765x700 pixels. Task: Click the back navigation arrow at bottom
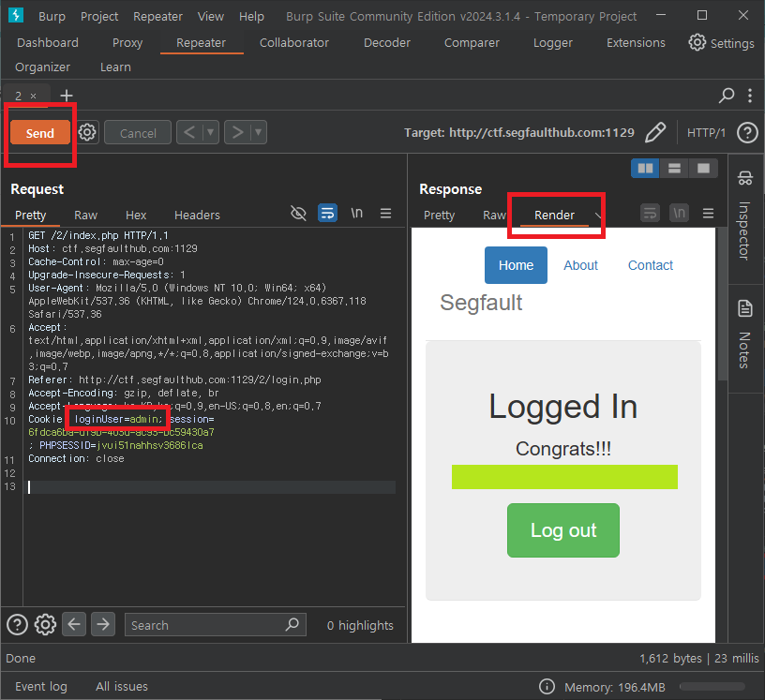[x=74, y=624]
